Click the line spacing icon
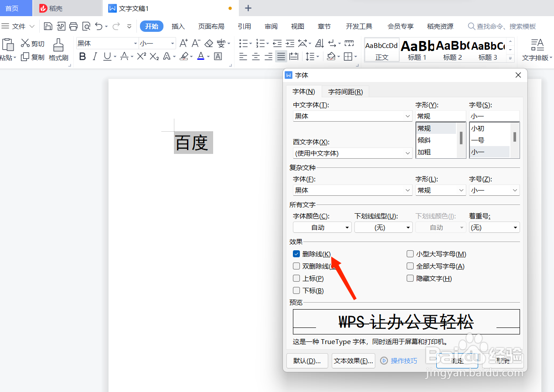The image size is (554, 392). coord(309,57)
